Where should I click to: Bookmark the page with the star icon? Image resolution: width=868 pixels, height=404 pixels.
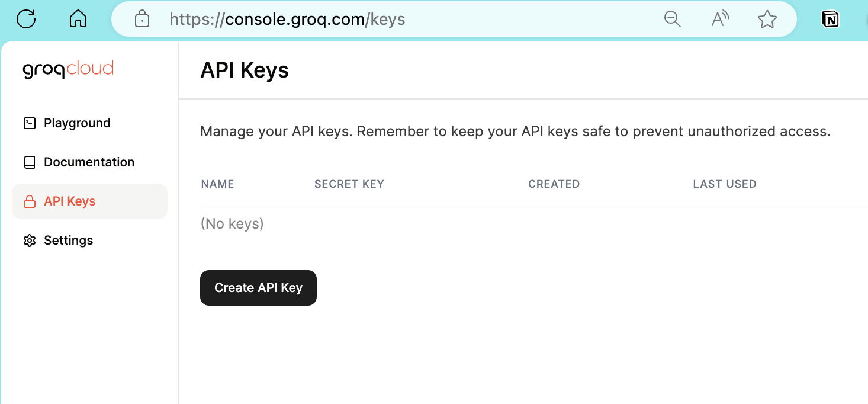click(x=767, y=19)
